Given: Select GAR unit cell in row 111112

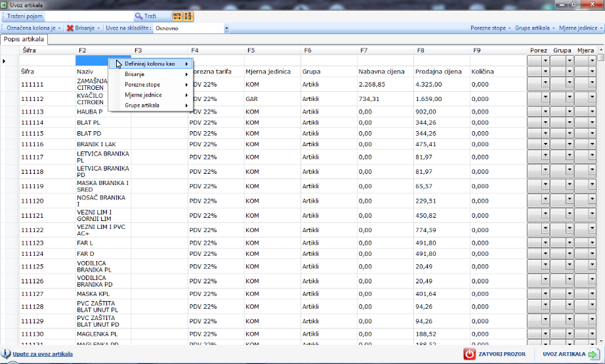Looking at the screenshot, I should point(272,99).
